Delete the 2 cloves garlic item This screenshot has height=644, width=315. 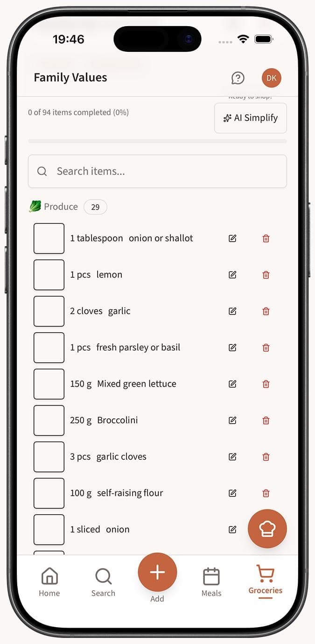point(266,311)
